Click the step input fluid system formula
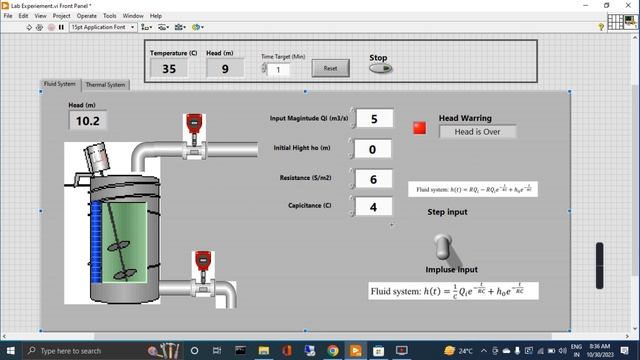This screenshot has width=640, height=360. (x=473, y=189)
